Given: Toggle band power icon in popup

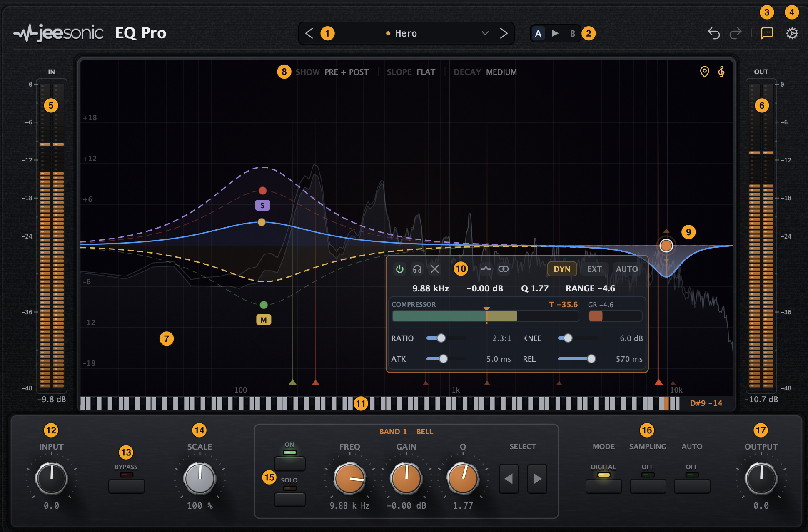Looking at the screenshot, I should point(399,269).
